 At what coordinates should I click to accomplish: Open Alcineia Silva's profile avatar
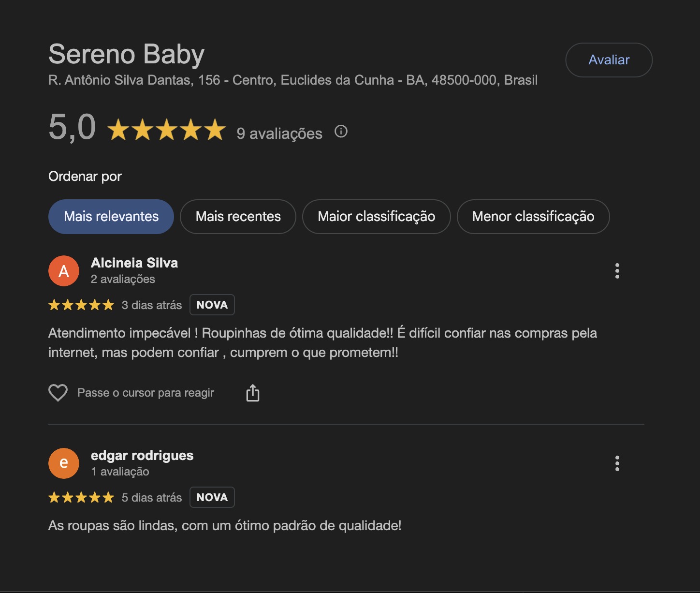[x=63, y=271]
